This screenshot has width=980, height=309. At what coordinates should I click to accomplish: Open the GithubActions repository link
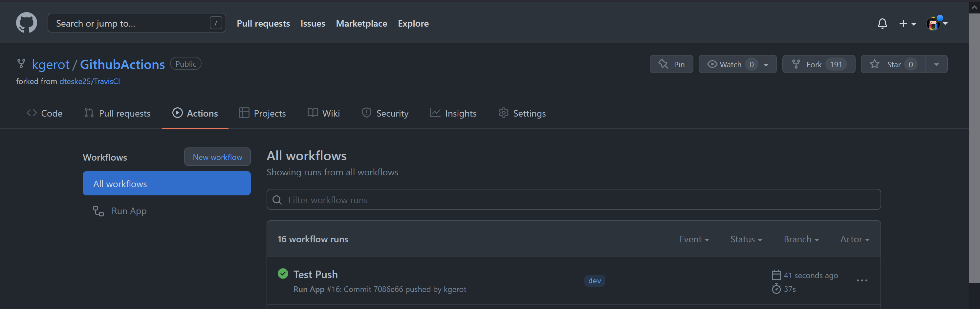122,64
